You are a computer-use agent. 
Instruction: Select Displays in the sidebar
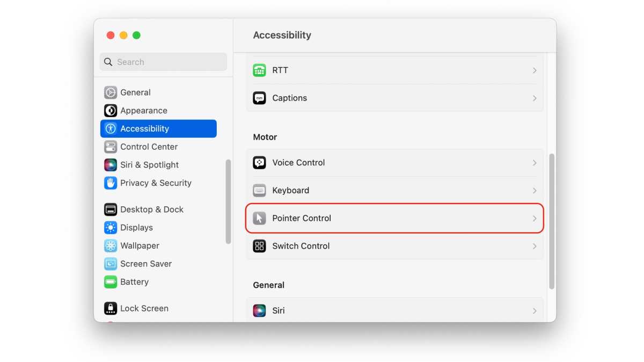click(136, 228)
